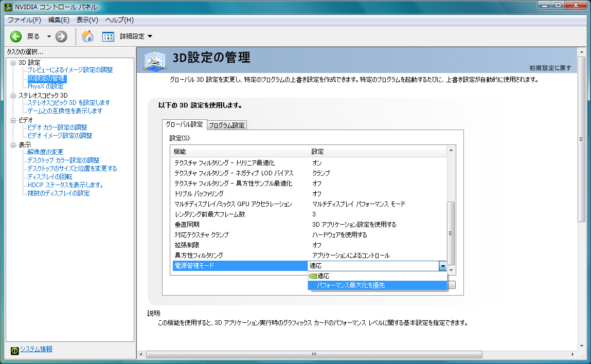Click the NVIDIA logo in the title bar
Viewport: 591px width, 364px height.
click(x=8, y=7)
